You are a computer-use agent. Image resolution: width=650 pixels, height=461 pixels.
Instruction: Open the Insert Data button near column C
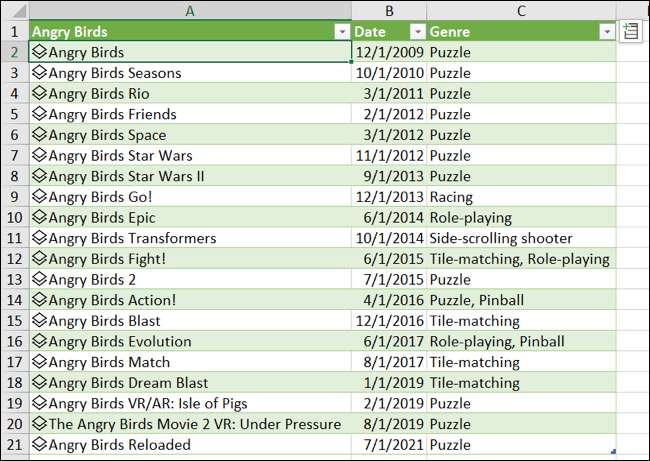(631, 31)
